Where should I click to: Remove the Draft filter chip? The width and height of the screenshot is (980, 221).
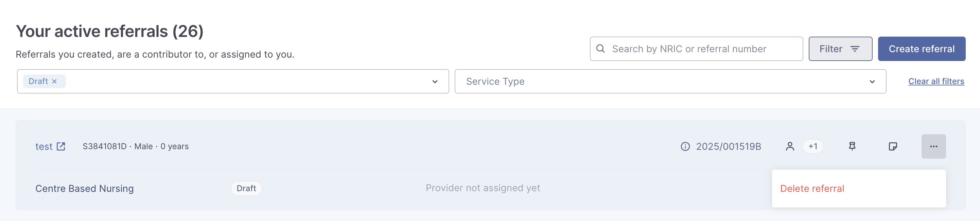point(54,81)
